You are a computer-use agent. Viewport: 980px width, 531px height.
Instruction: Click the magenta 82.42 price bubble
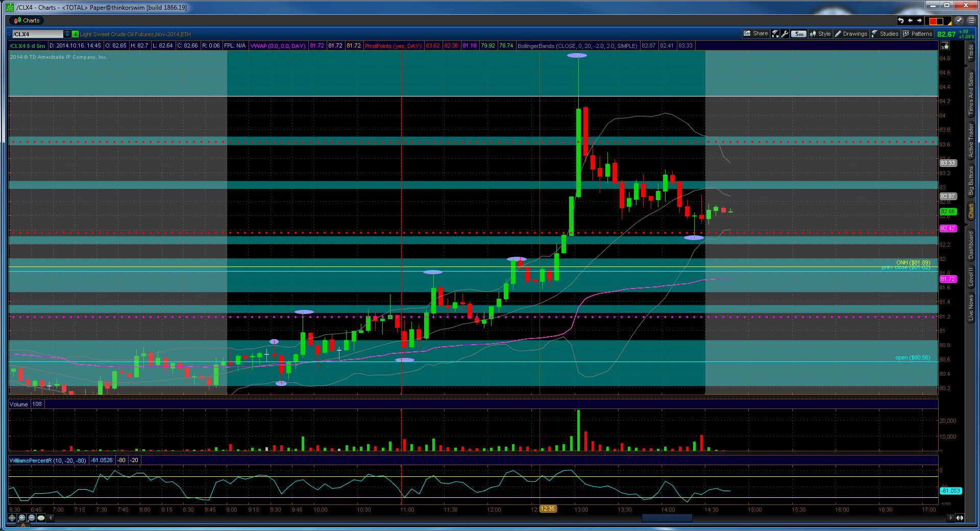[x=947, y=228]
